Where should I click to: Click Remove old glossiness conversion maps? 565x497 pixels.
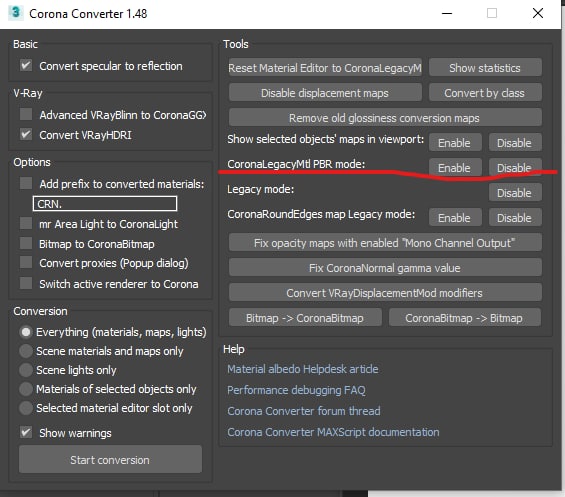click(385, 117)
